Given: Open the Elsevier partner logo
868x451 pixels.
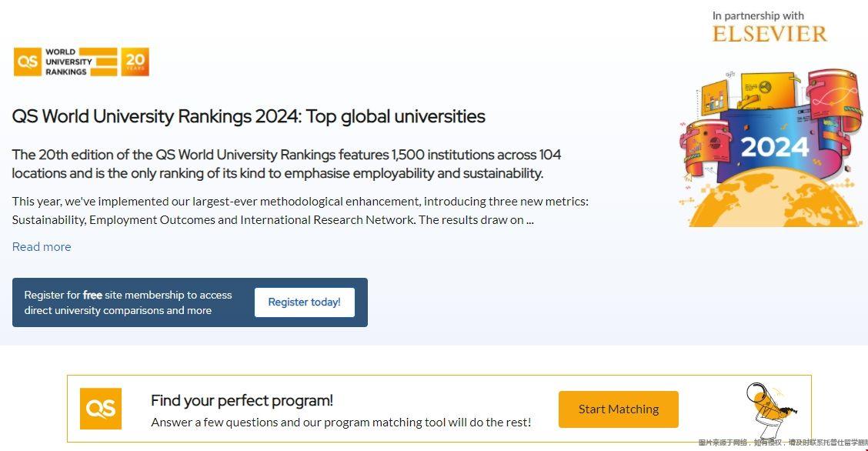Looking at the screenshot, I should [770, 34].
